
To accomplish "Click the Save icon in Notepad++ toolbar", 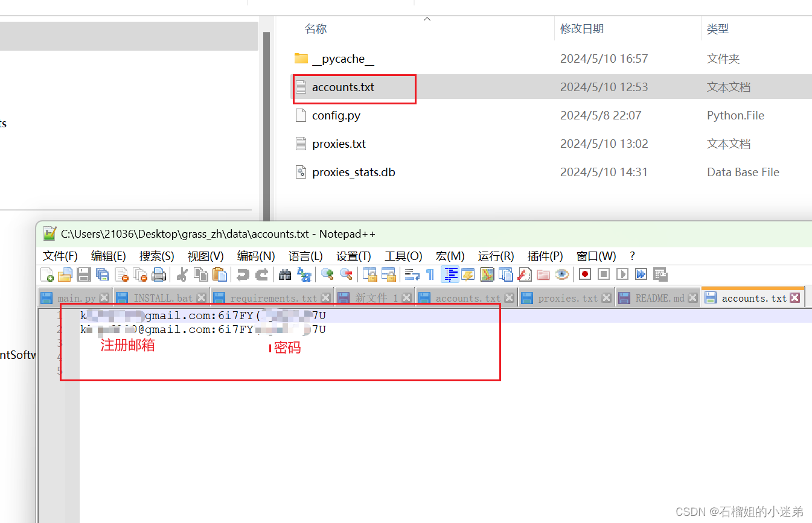I will (84, 274).
